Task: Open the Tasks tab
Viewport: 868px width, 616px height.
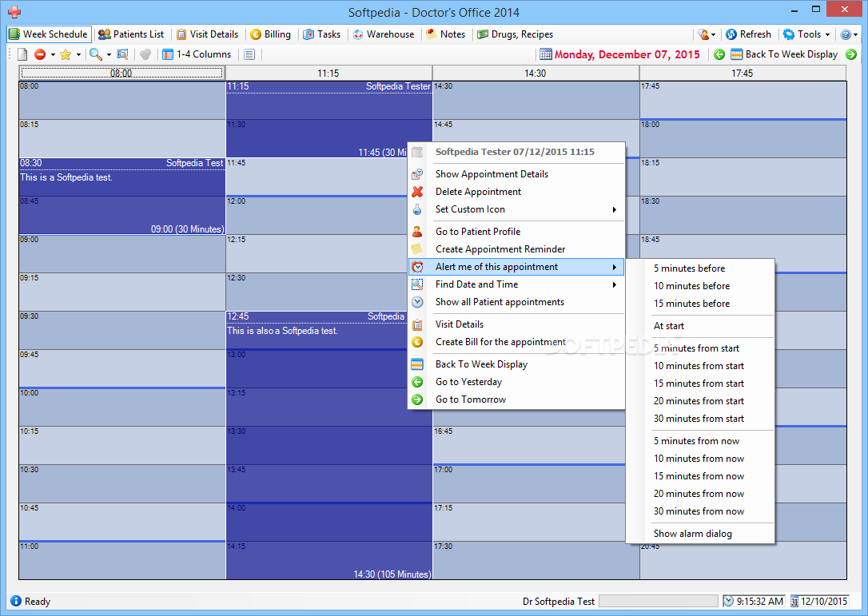Action: pyautogui.click(x=322, y=34)
